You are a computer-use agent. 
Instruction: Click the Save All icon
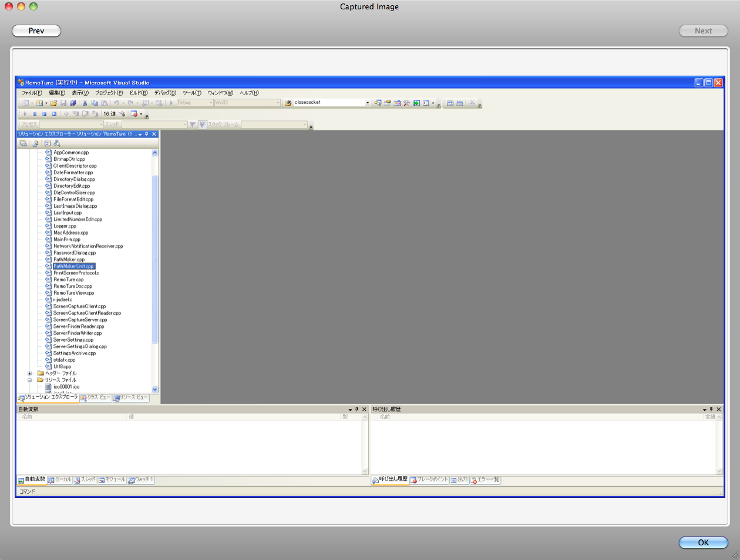click(x=73, y=103)
